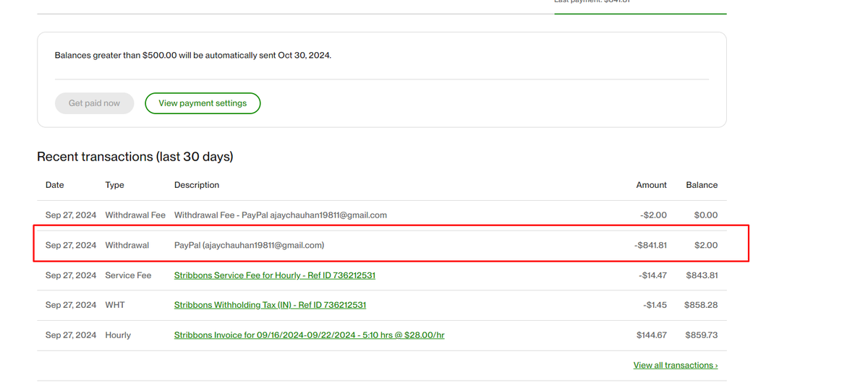Click Withdrawal Fee - PayPal description text
This screenshot has width=868, height=388.
[281, 215]
